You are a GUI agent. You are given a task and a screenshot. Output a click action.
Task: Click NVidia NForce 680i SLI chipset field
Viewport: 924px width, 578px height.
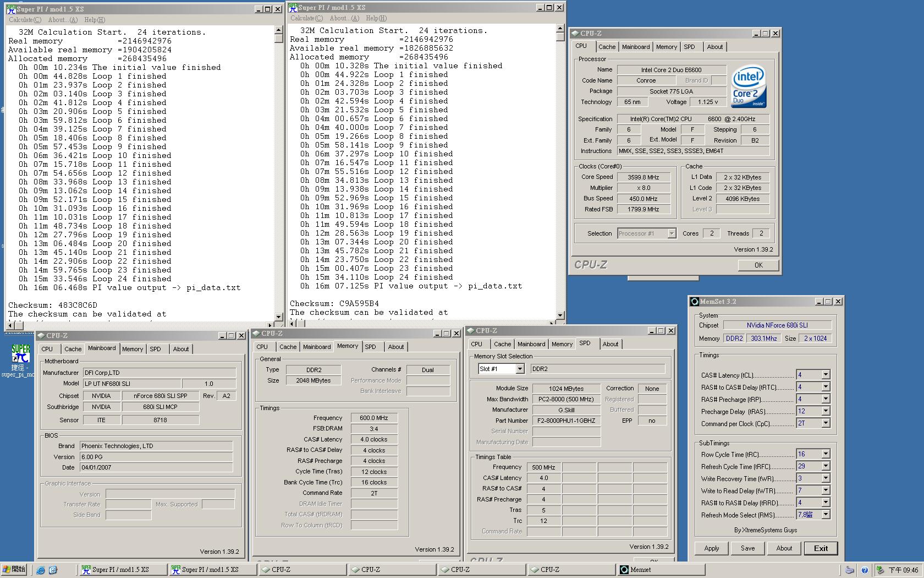tap(777, 325)
